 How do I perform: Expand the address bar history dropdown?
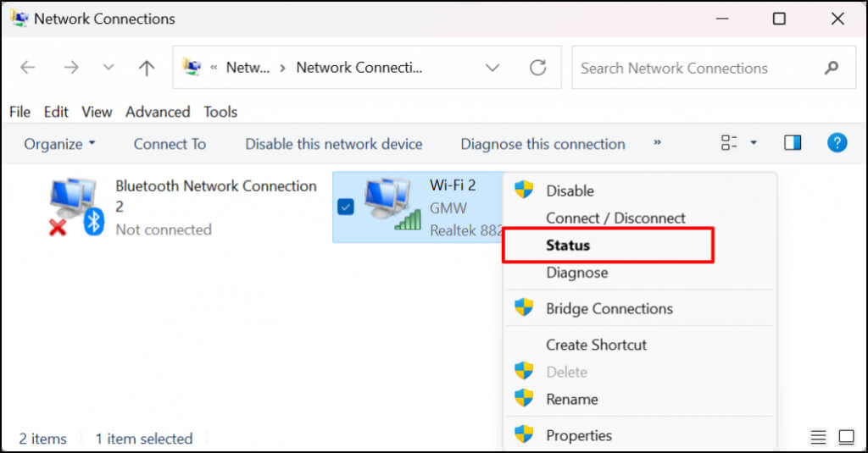492,69
